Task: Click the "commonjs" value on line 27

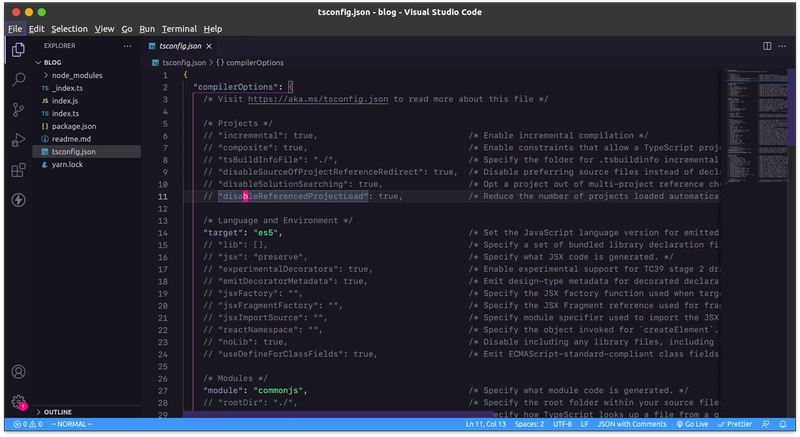Action: coord(278,391)
